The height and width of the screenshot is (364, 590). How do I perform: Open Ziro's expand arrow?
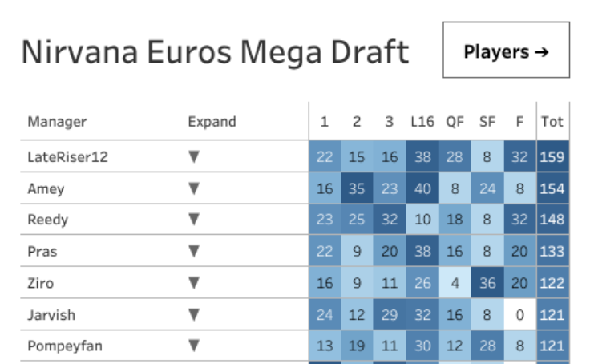[193, 283]
